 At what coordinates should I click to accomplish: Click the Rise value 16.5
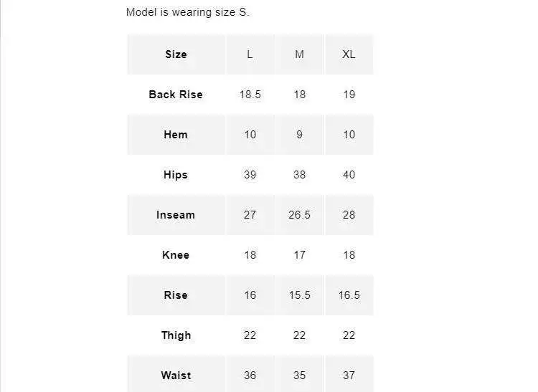(349, 295)
